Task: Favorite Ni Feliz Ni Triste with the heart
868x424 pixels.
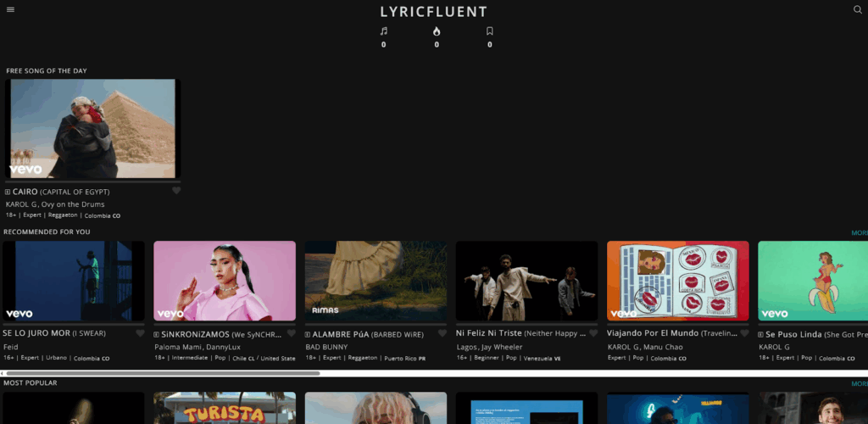Action: 593,333
